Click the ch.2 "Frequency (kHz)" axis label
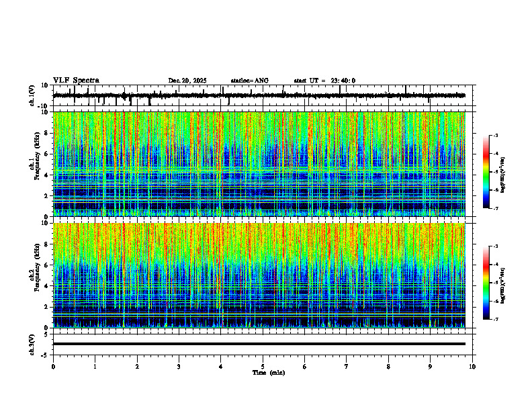This screenshot has width=532, height=411. point(38,267)
